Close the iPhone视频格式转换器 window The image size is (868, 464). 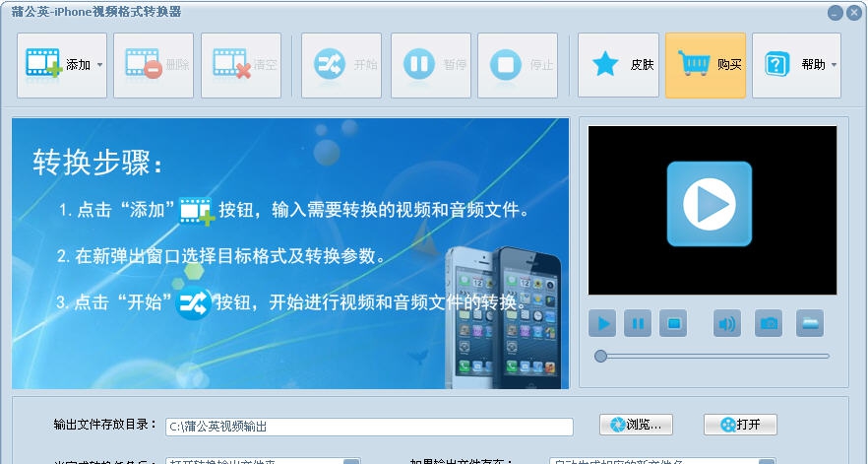[x=854, y=13]
